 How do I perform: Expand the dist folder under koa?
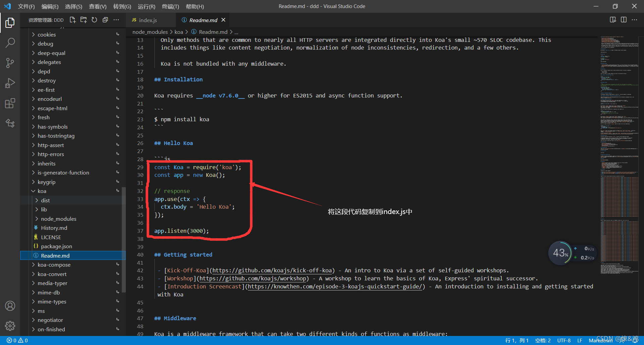coord(73,200)
